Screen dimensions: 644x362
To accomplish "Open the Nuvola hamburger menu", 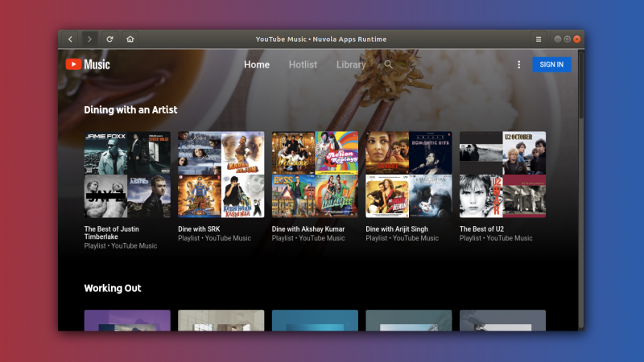I will (539, 39).
